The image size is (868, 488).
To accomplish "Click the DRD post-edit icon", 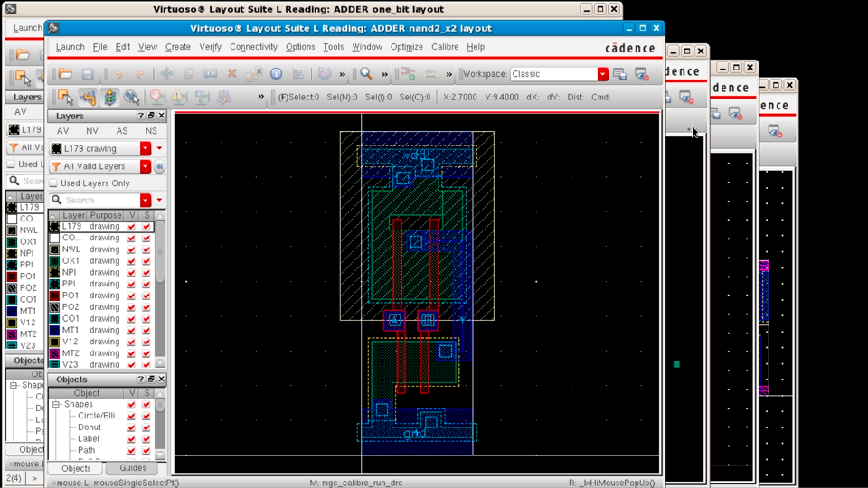I will click(202, 97).
